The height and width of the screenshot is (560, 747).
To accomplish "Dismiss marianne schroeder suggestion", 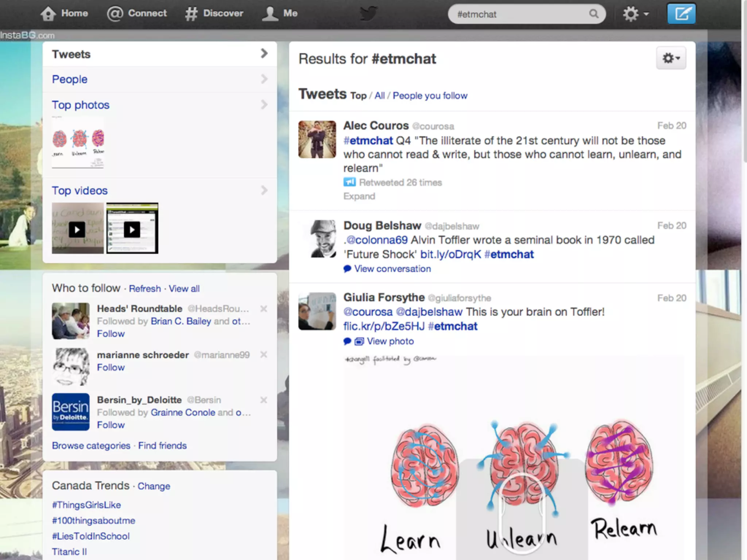I will (x=264, y=354).
